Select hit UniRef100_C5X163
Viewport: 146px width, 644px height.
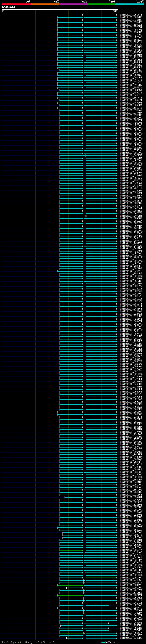[131, 75]
